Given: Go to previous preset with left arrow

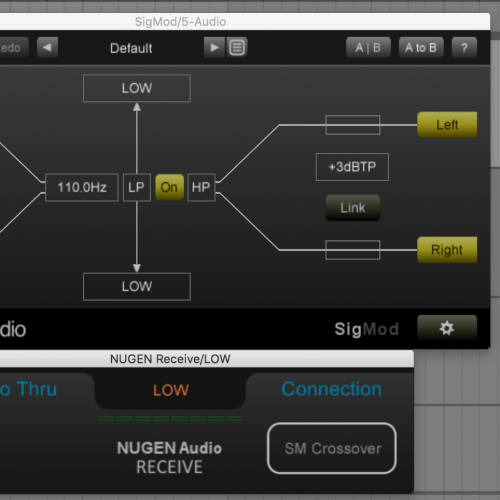Looking at the screenshot, I should tap(47, 47).
